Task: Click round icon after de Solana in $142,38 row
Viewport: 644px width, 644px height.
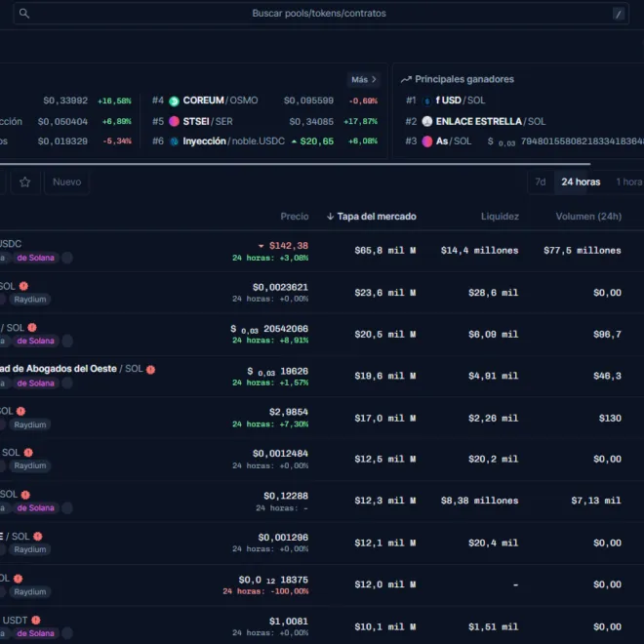Action: click(x=67, y=258)
